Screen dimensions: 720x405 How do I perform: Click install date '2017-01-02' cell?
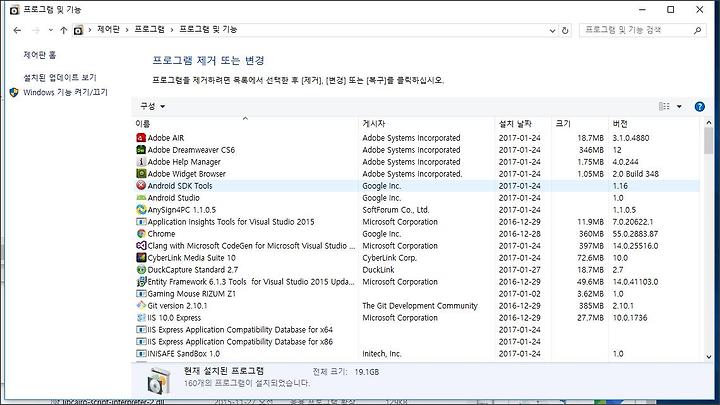pos(520,293)
